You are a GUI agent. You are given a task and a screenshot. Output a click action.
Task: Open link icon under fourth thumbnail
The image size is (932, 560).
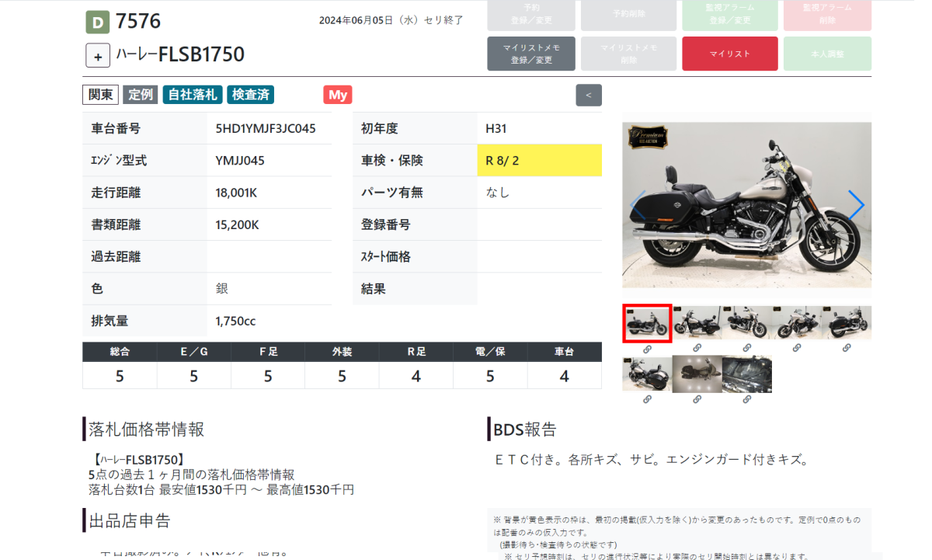pos(797,350)
